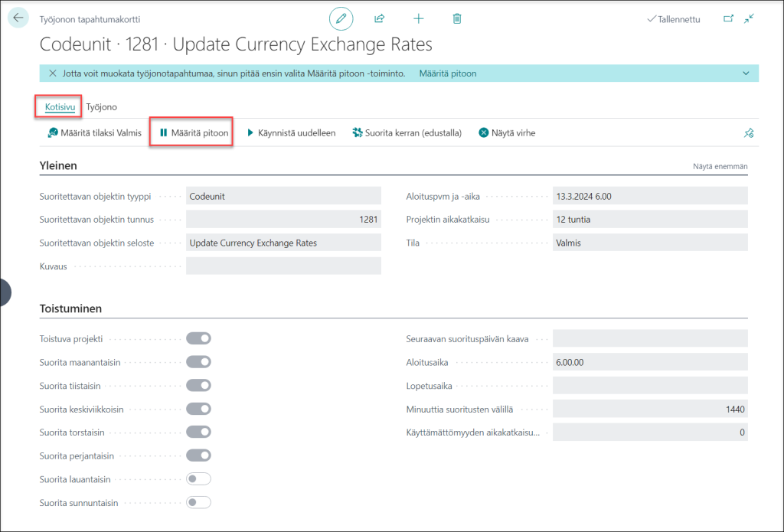This screenshot has height=532, width=784.
Task: Click the collapse arrows icon
Action: click(x=749, y=18)
